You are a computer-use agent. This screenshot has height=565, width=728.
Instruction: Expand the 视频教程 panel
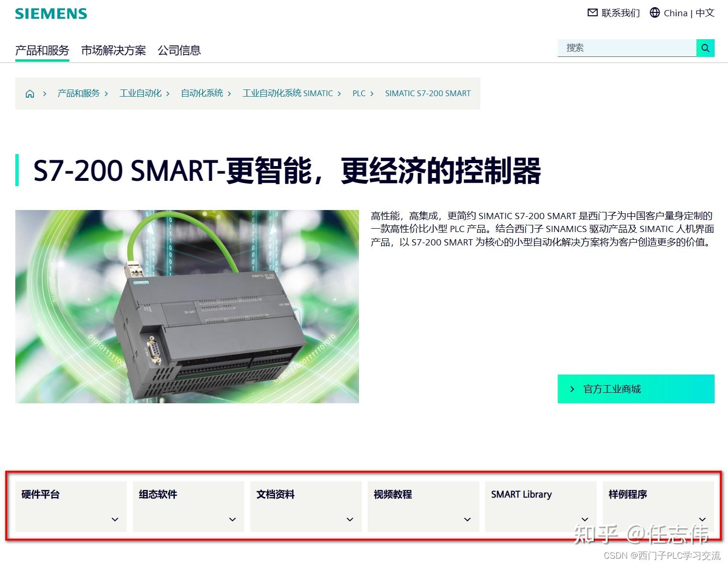pos(467,519)
